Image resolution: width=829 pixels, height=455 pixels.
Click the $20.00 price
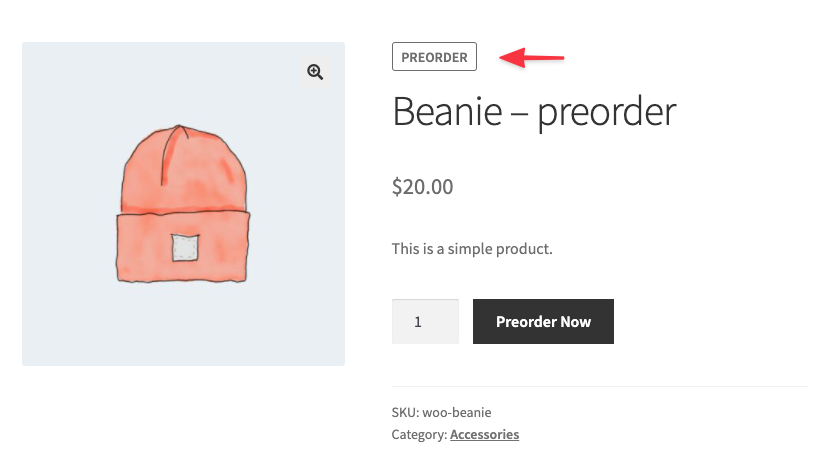point(422,186)
